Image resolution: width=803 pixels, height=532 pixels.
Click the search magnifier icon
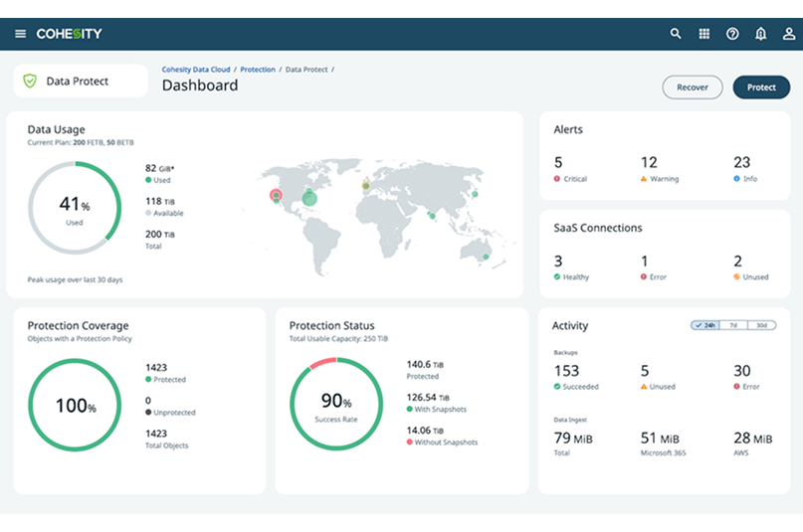tap(676, 34)
